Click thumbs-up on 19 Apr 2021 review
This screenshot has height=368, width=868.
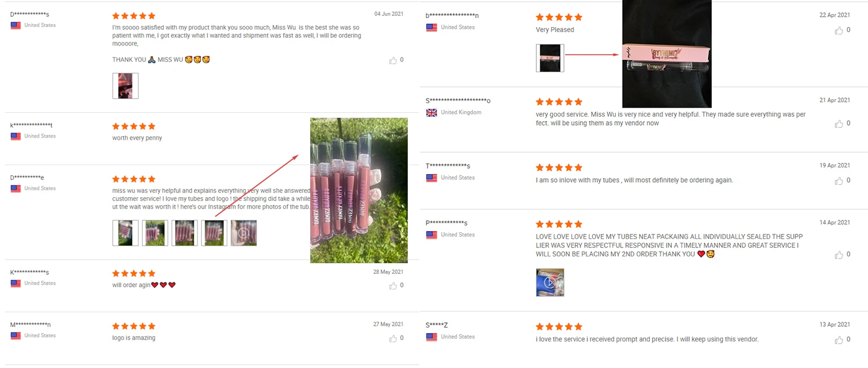point(839,181)
